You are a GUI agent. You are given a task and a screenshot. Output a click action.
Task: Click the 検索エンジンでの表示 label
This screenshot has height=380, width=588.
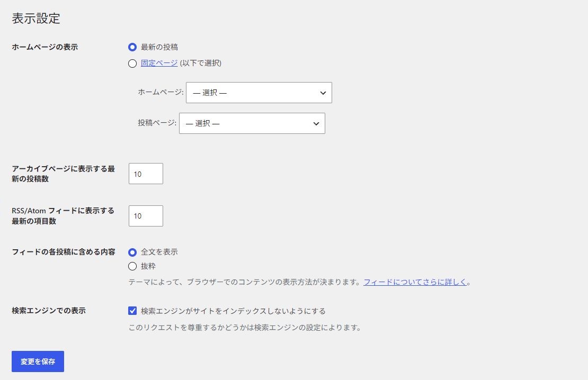(49, 310)
